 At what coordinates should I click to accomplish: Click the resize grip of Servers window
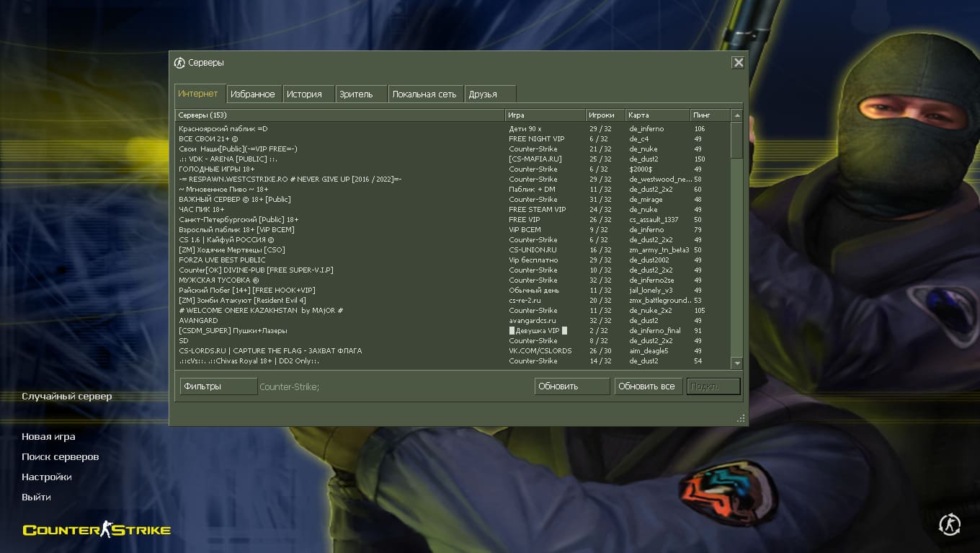pos(741,418)
